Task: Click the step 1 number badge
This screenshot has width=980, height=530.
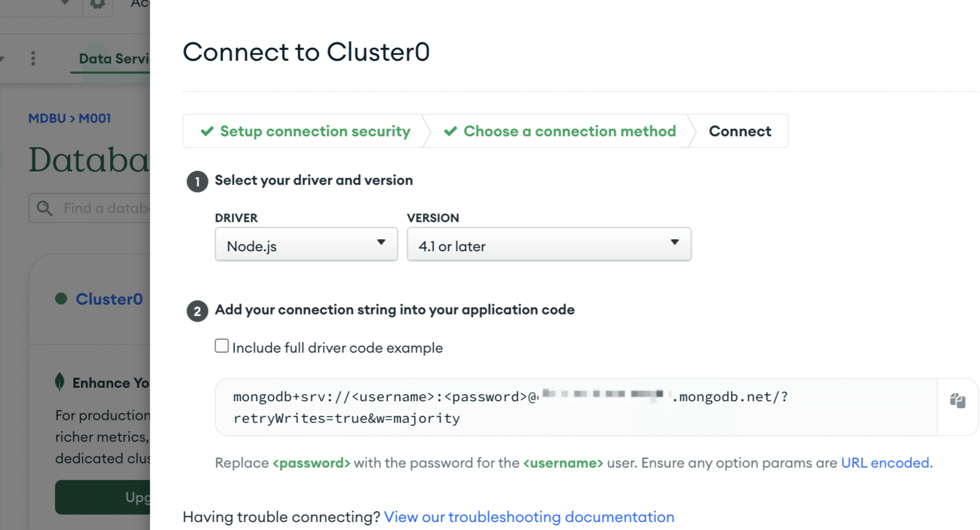Action: (197, 181)
